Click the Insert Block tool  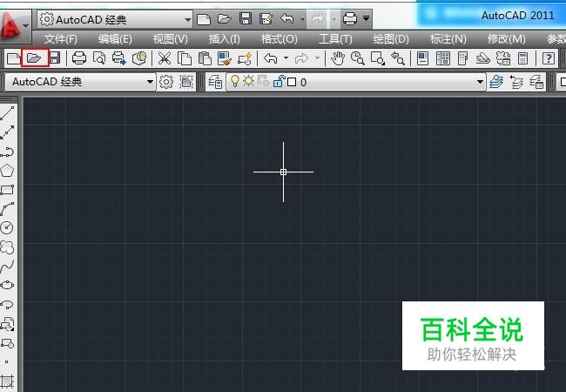7,324
